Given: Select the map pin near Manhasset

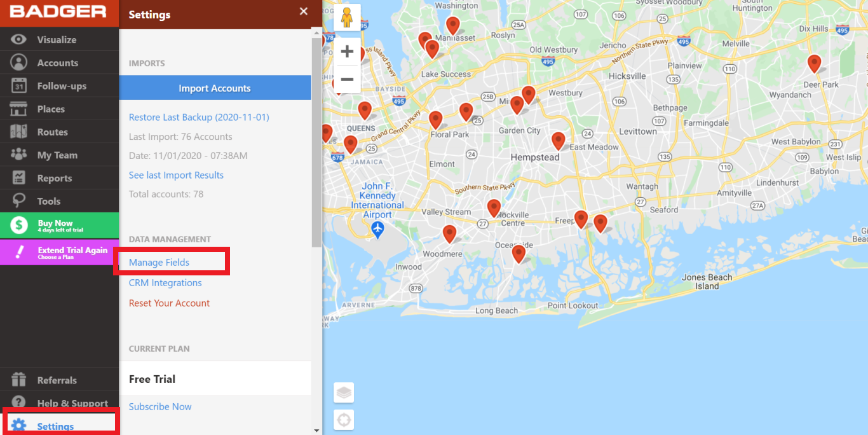Looking at the screenshot, I should (x=452, y=25).
